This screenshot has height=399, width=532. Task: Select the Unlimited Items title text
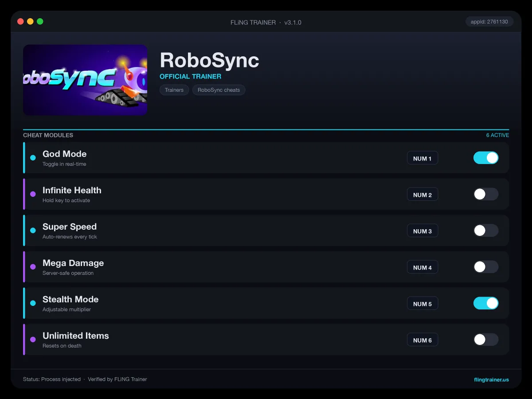(x=76, y=336)
